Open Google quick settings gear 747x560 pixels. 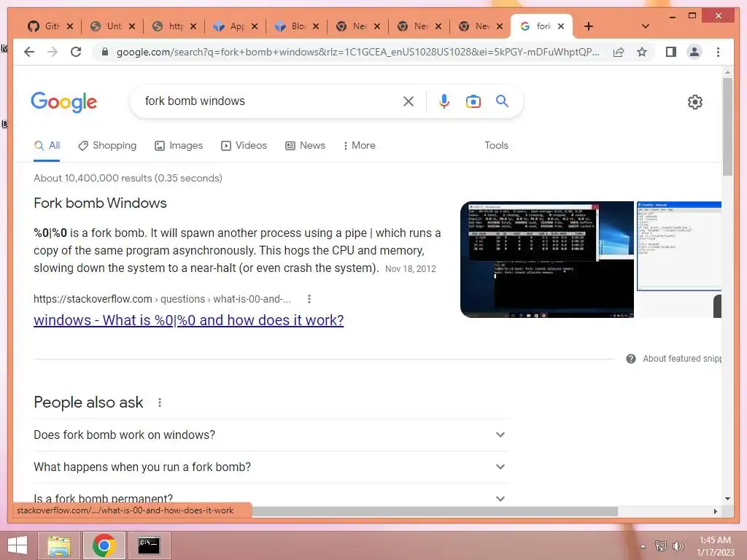tap(695, 102)
